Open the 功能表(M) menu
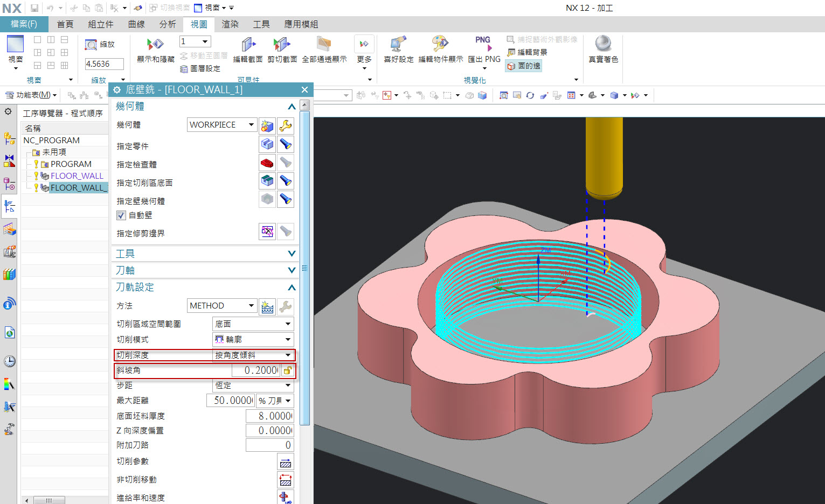Screen dimensions: 825x504 [31, 95]
